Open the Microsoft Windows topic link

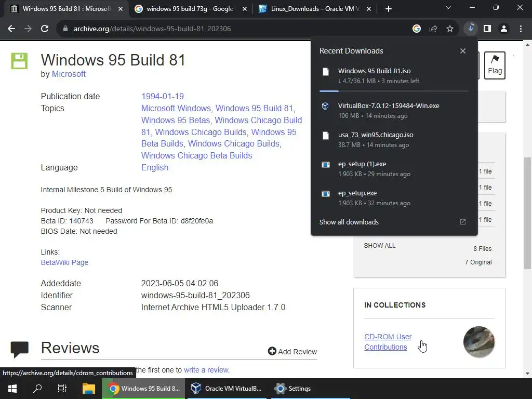176,108
